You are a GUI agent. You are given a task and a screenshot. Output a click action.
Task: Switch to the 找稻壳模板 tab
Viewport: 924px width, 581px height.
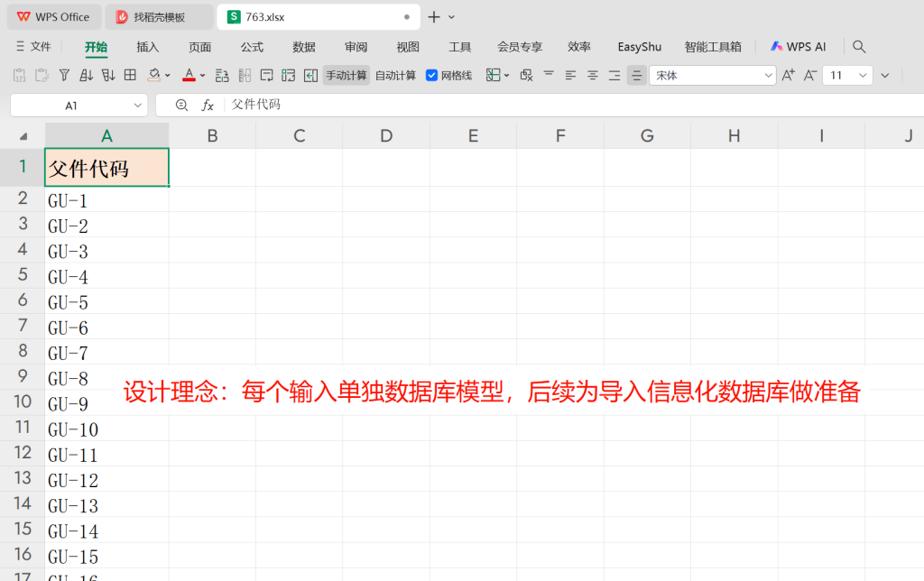point(159,17)
